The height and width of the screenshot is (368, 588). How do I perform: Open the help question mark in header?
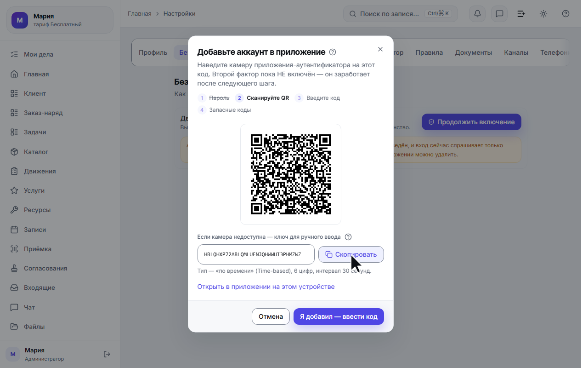pos(565,14)
